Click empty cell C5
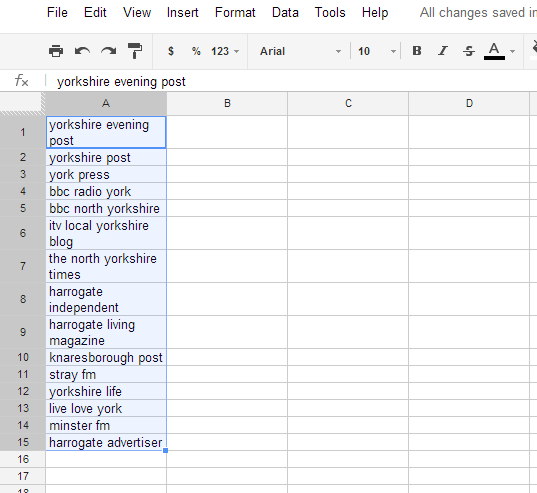Screen dimensions: 537x493 click(x=348, y=208)
